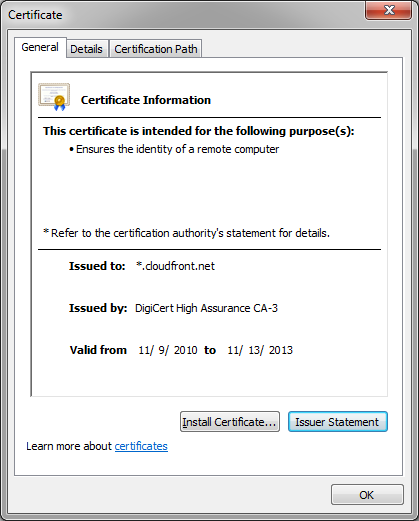Confirm the dialog with OK
Image resolution: width=419 pixels, height=521 pixels.
[367, 495]
